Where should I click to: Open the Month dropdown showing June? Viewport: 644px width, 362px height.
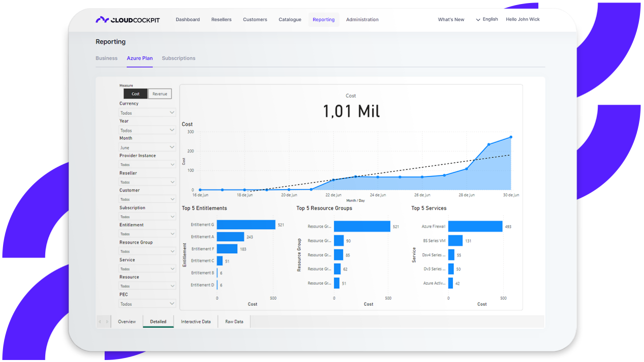point(147,147)
